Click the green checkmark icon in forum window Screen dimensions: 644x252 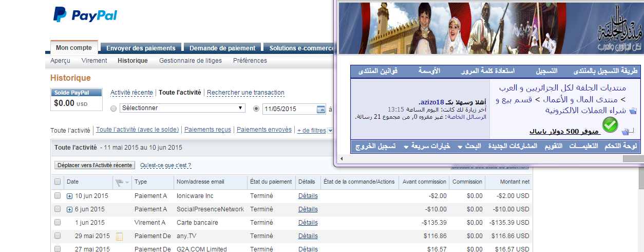610,124
